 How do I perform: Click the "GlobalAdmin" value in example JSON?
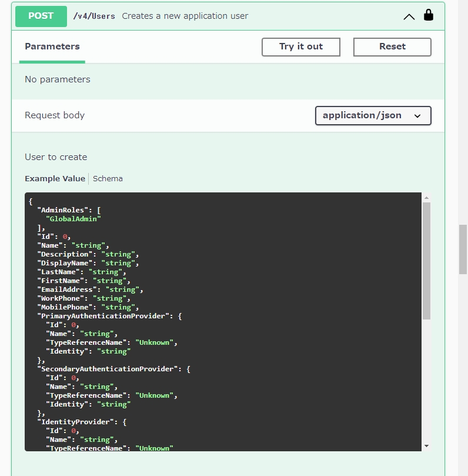pos(73,219)
